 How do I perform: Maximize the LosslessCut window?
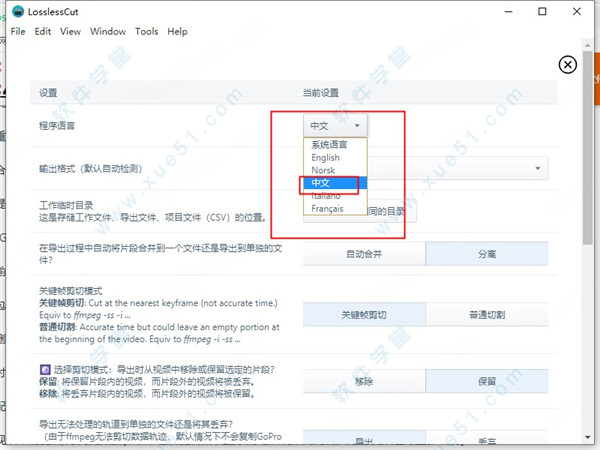[x=542, y=11]
